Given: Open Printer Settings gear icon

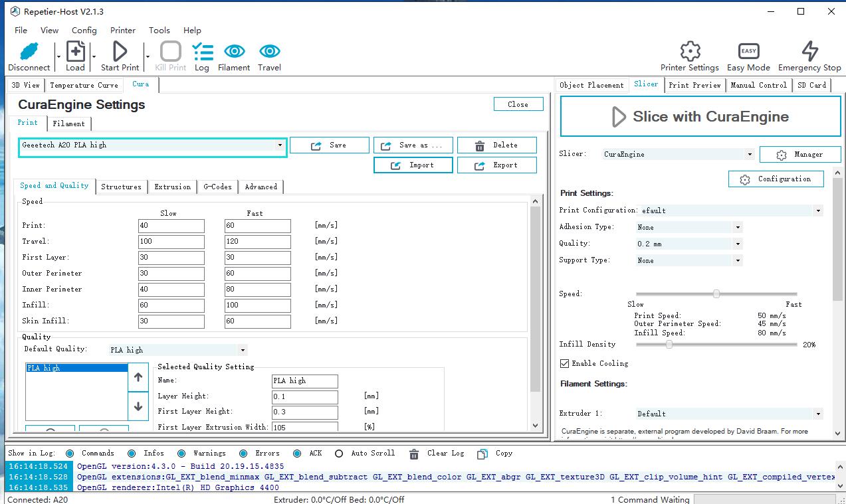Looking at the screenshot, I should pos(690,51).
